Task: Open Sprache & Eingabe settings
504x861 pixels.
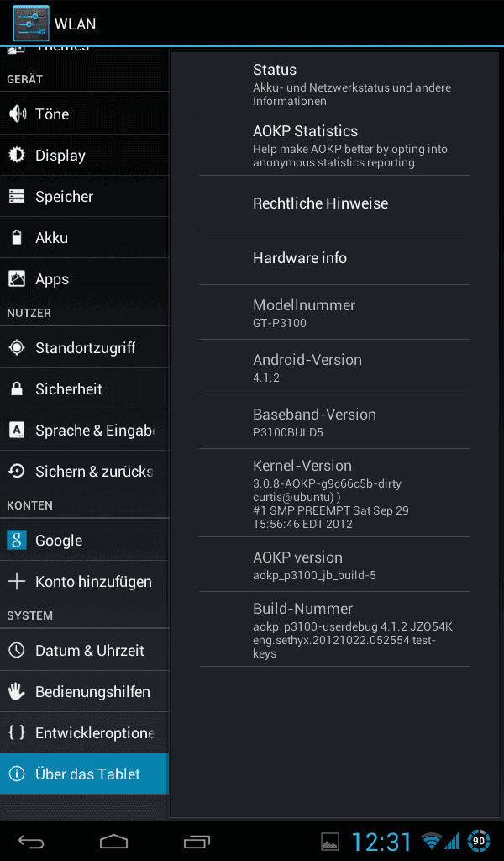Action: click(x=85, y=430)
